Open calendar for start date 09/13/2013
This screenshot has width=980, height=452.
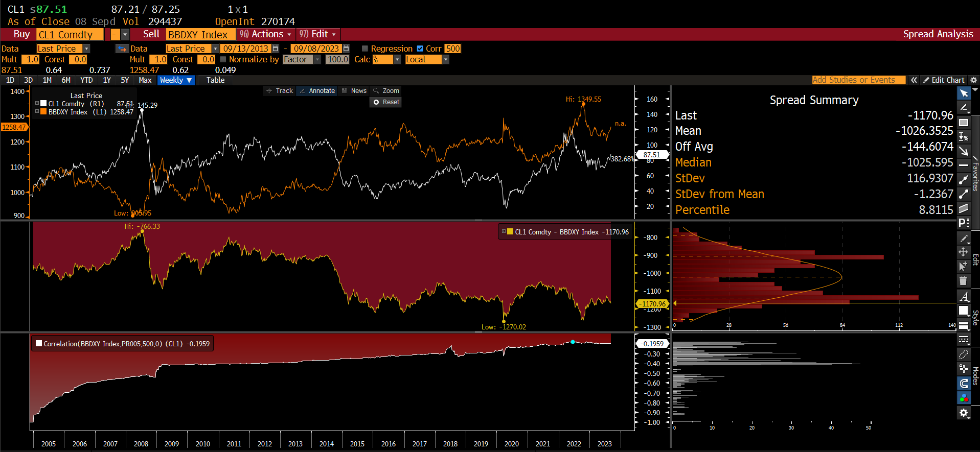(x=276, y=49)
